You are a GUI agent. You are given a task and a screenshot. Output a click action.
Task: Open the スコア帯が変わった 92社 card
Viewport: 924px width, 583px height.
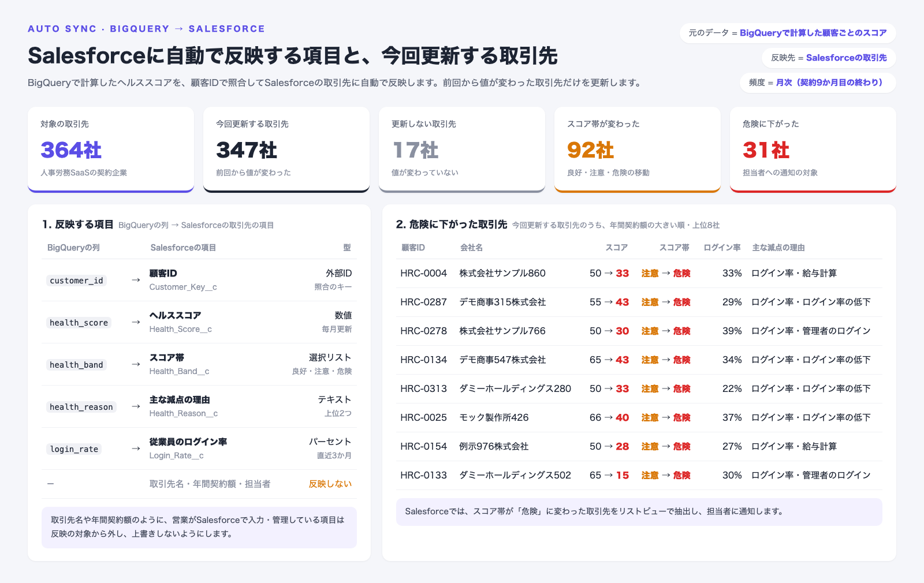pos(638,150)
